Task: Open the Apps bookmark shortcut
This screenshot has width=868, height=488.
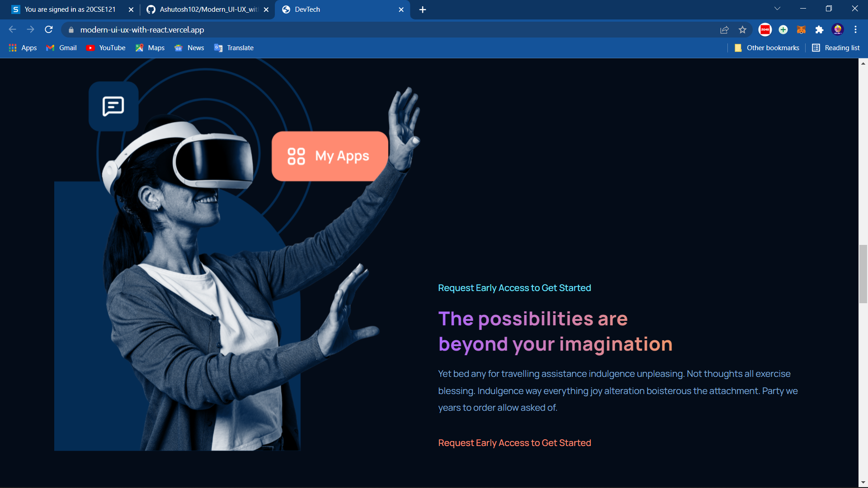Action: pos(23,48)
